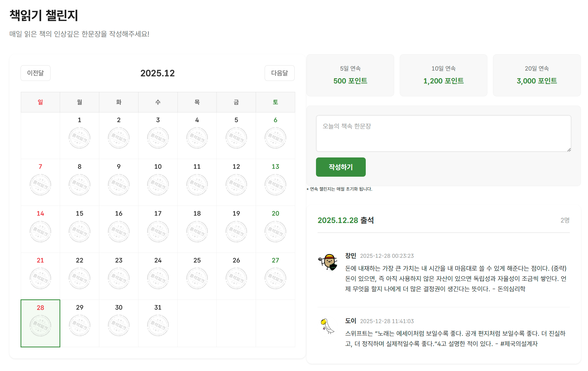Image resolution: width=588 pixels, height=371 pixels.
Task: Click the attendance stamp on December 31
Action: pyautogui.click(x=158, y=325)
